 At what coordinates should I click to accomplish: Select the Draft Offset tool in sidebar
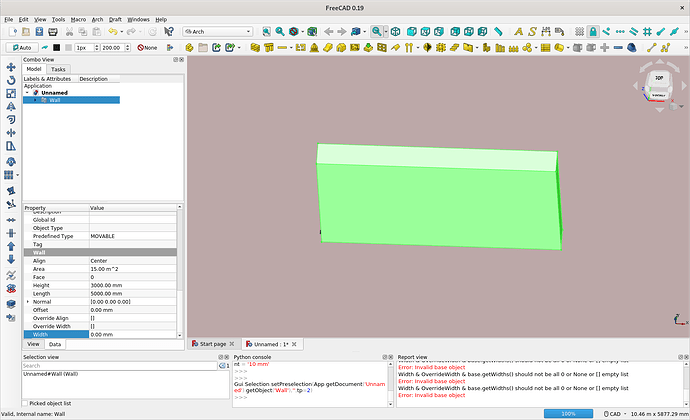11,120
